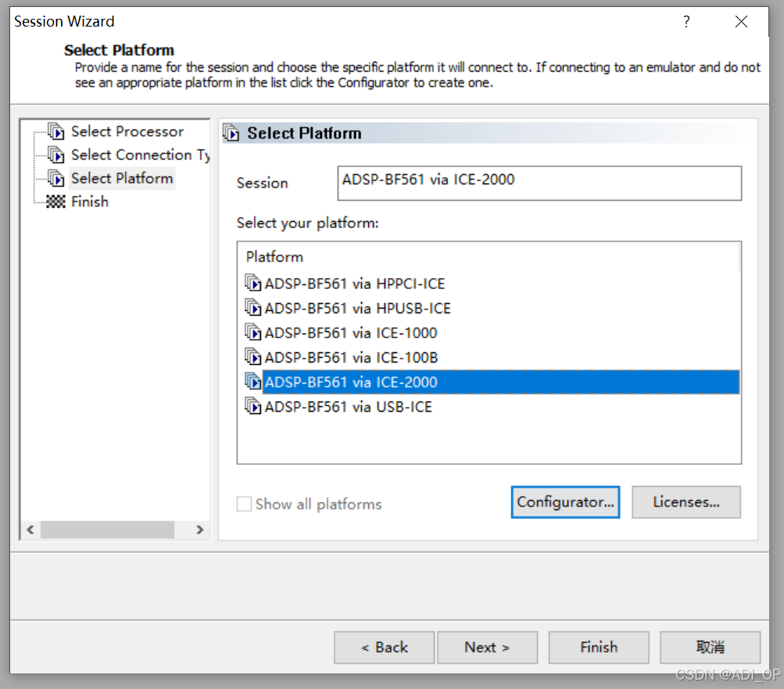Click the right arrow of tree scrollbar
The image size is (784, 689).
click(200, 530)
